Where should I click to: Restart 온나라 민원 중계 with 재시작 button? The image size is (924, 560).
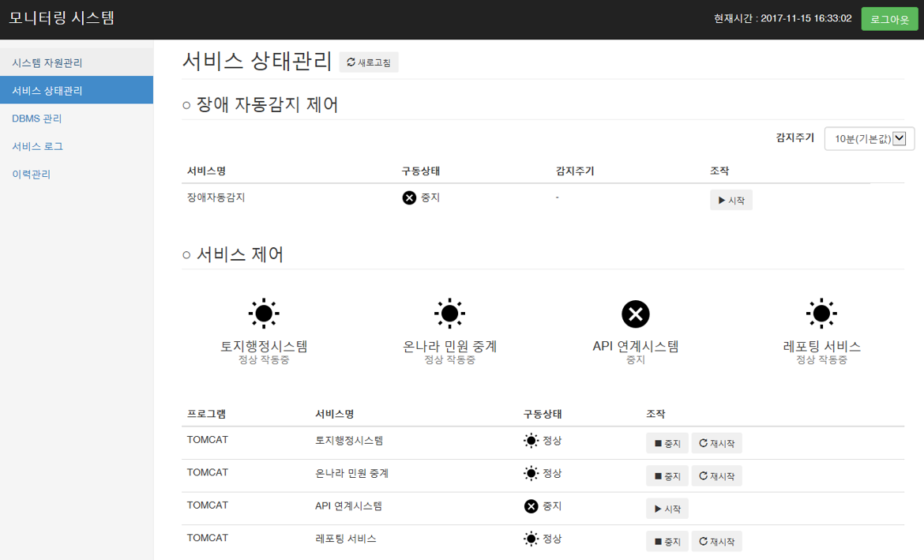tap(716, 476)
